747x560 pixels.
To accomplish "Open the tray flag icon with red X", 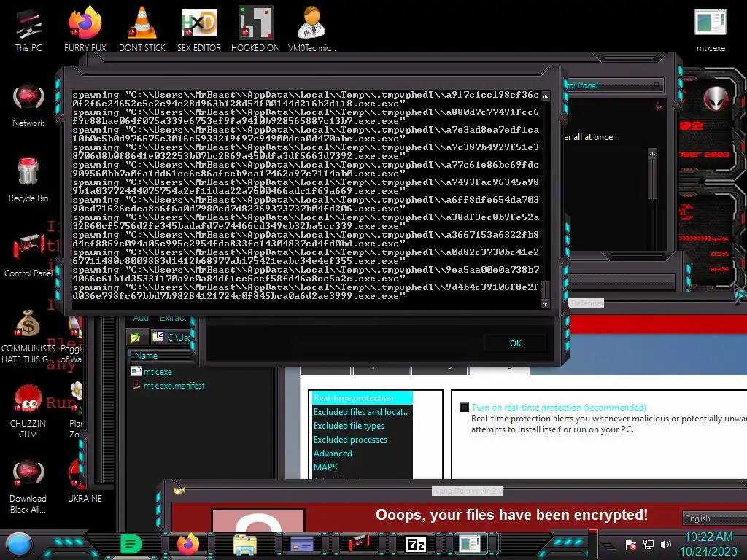I will pos(631,545).
